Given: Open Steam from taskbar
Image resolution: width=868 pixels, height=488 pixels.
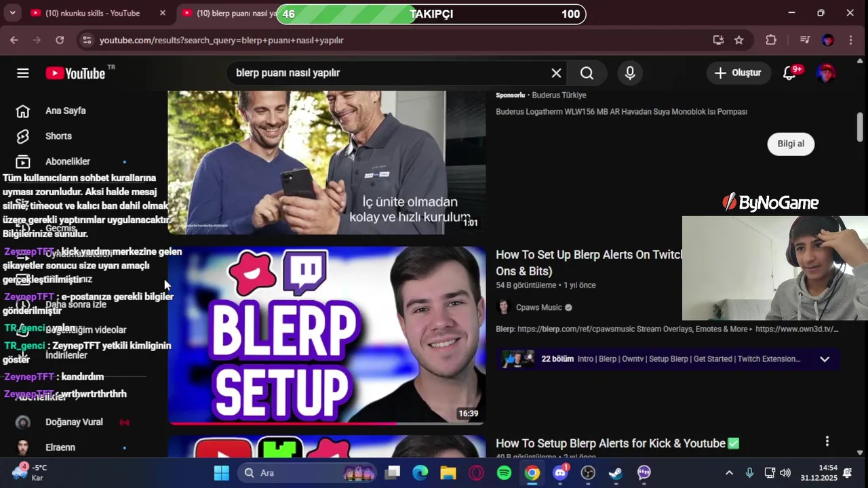Looking at the screenshot, I should (616, 472).
